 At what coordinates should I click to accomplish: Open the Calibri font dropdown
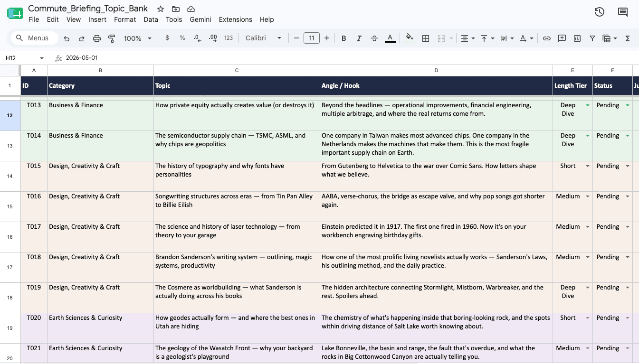(x=264, y=38)
